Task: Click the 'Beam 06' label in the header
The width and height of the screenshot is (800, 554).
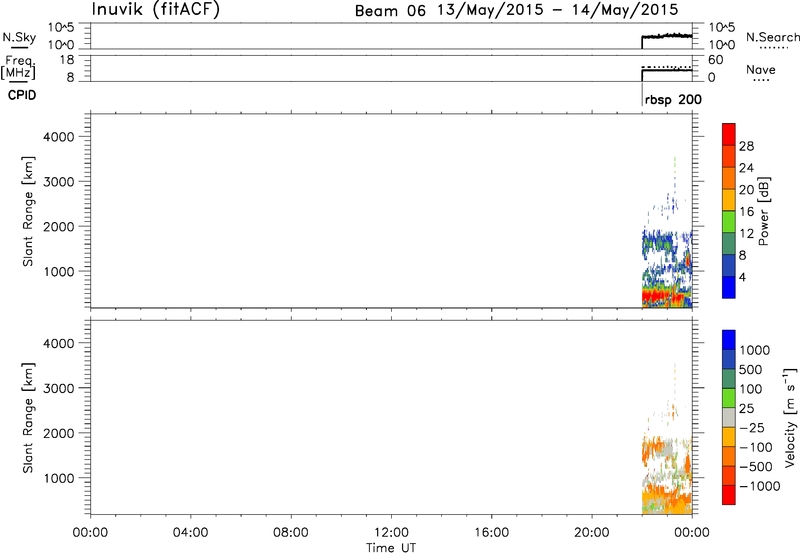Action: click(x=390, y=11)
